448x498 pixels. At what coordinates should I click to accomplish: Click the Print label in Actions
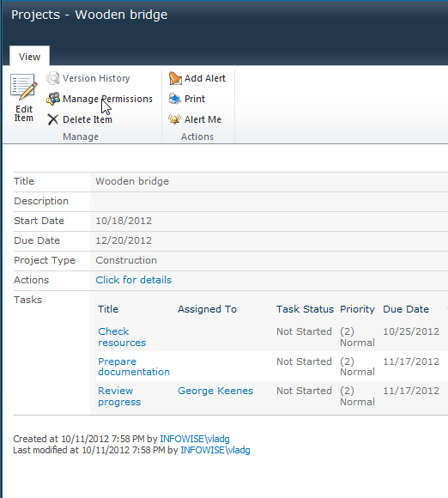tap(195, 99)
